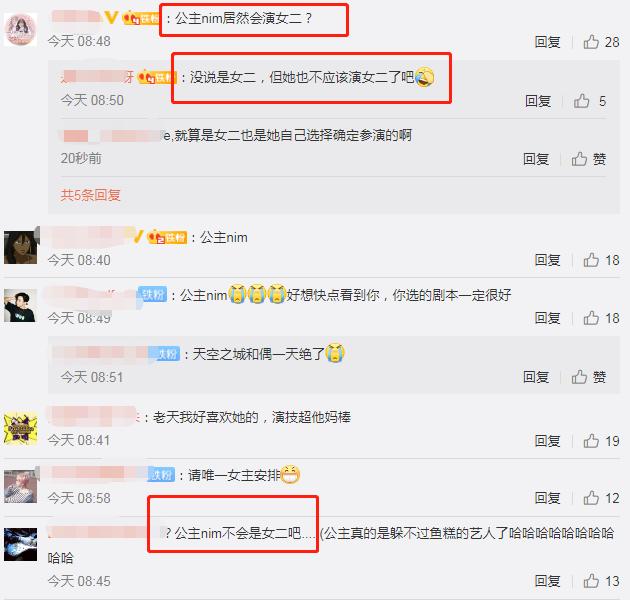Expand '共5条回复' to see all replies
Viewport: 630px width, 600px height.
coord(90,195)
